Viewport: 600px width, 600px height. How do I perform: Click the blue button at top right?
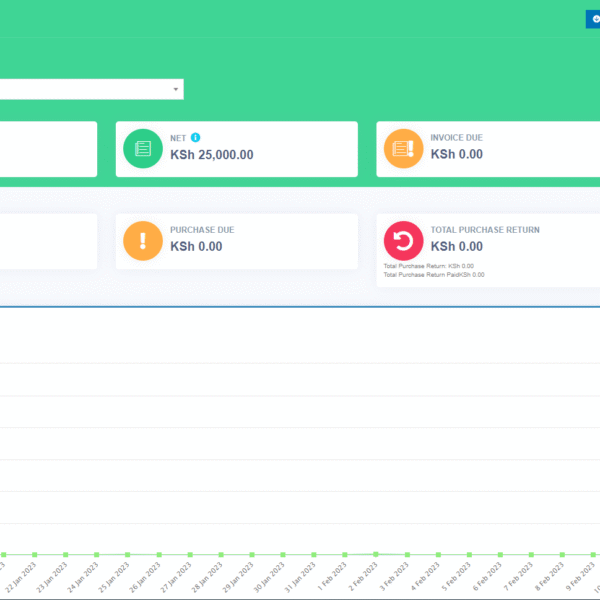pyautogui.click(x=593, y=19)
